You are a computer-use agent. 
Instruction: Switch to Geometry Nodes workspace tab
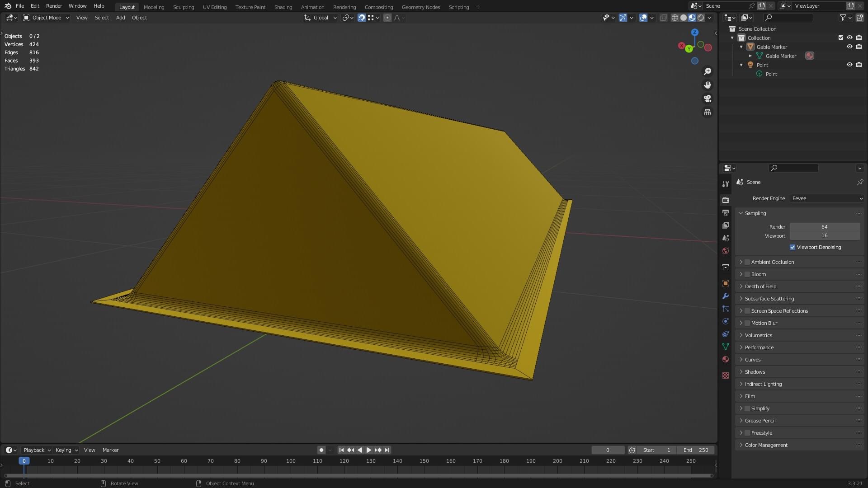[x=420, y=7]
